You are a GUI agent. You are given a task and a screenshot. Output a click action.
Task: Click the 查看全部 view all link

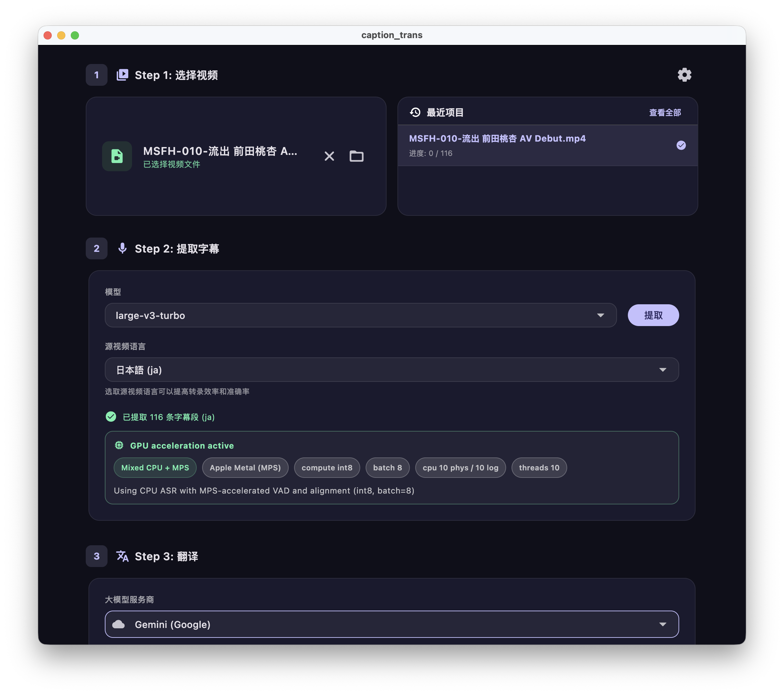pyautogui.click(x=665, y=112)
